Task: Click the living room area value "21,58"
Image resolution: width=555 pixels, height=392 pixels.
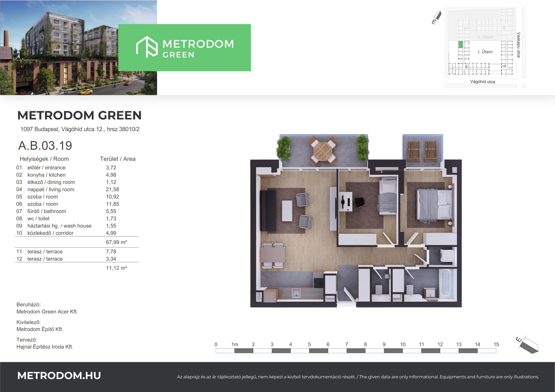Action: (x=112, y=189)
